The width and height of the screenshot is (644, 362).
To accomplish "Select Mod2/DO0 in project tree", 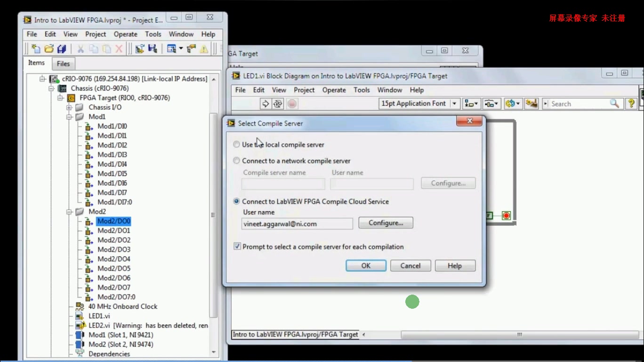I will tap(113, 221).
